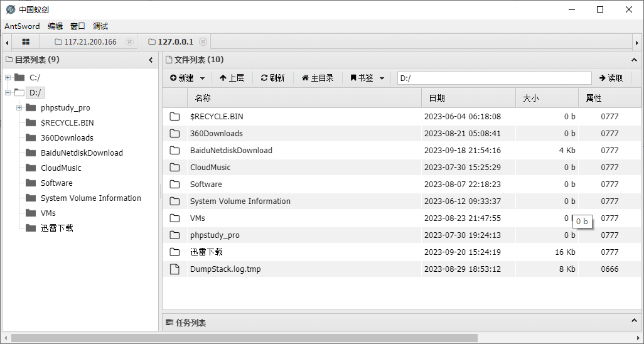Screen dimensions: 644x344
Task: Select Software in the directory tree
Action: point(56,183)
